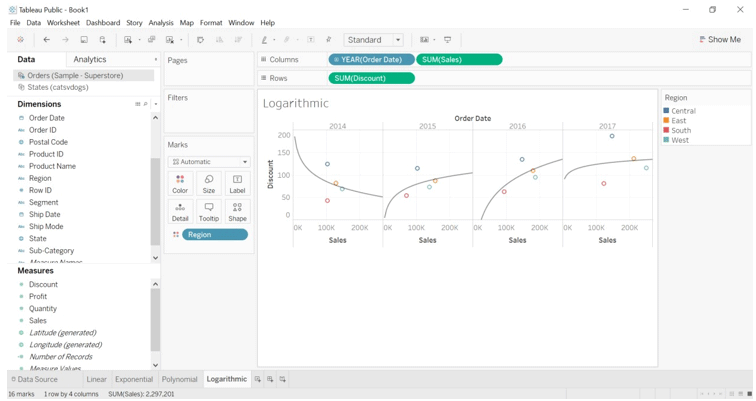
Task: Click the Swap Rows and Columns icon
Action: click(x=201, y=40)
